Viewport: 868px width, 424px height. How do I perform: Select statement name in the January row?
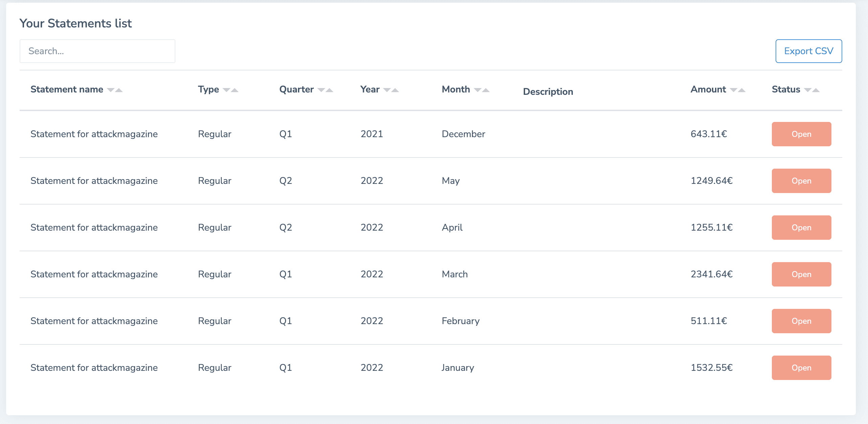pos(94,368)
